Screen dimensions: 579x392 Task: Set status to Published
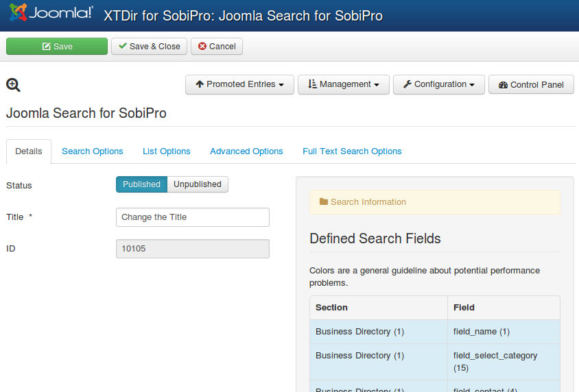pyautogui.click(x=141, y=184)
